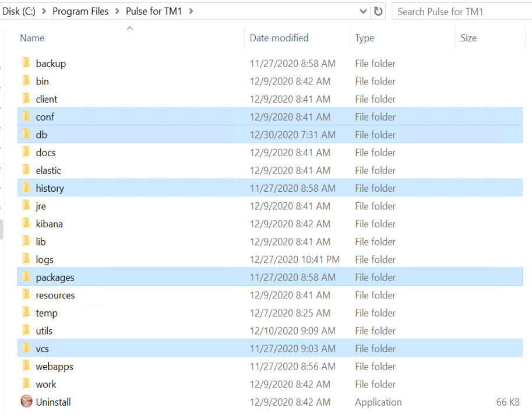Viewport: 532px width, 415px height.
Task: Select the 'resources' folder name
Action: [x=55, y=295]
